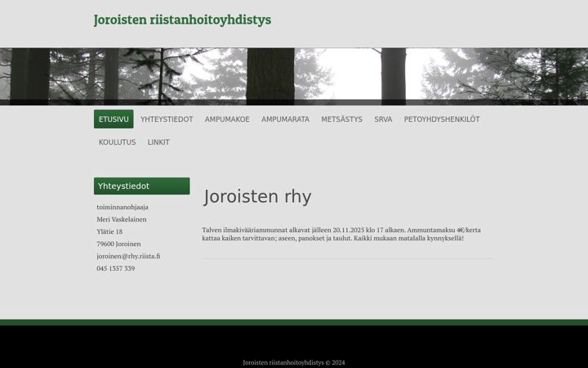Go to the Koulutus page
This screenshot has width=588, height=368.
(117, 142)
